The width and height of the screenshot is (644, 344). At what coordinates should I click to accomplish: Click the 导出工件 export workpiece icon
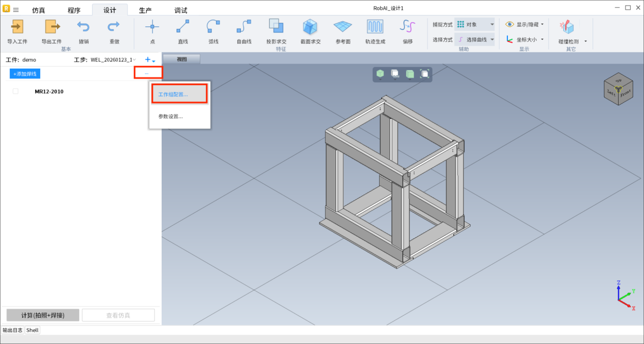click(51, 27)
